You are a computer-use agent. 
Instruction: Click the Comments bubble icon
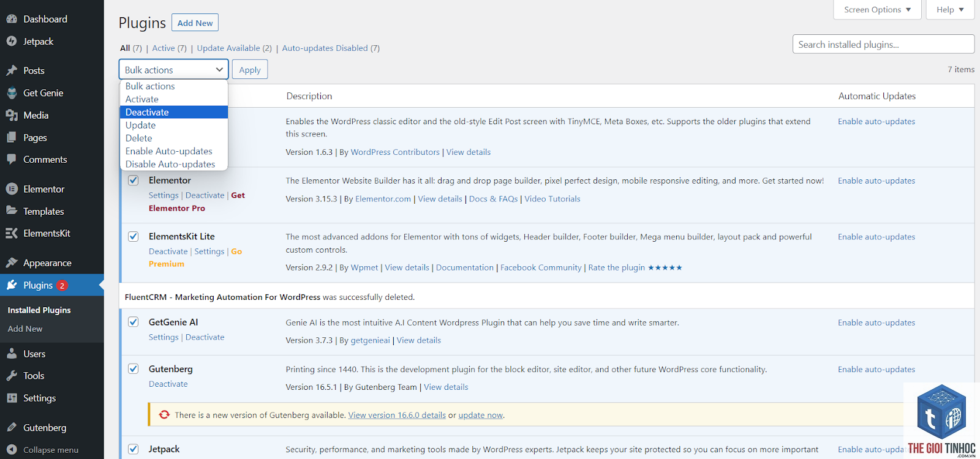coord(12,159)
